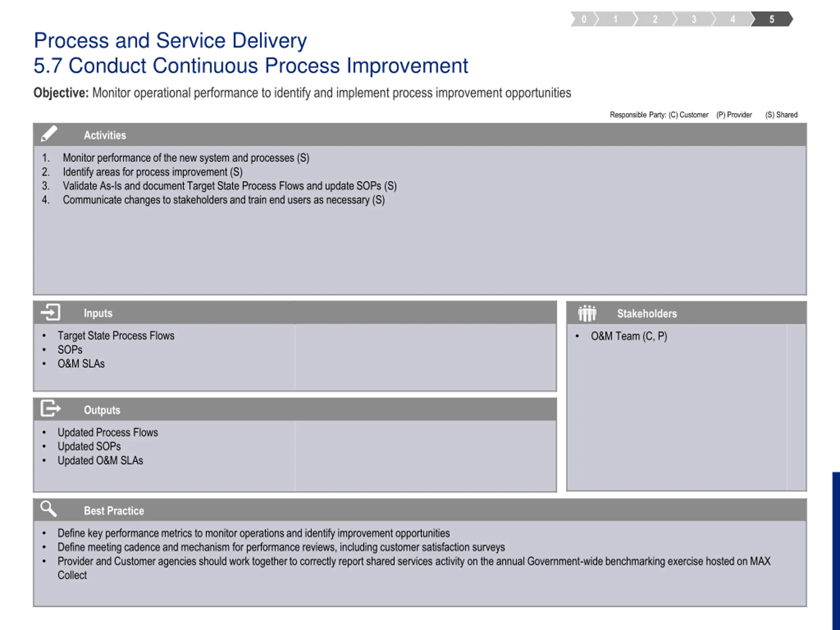This screenshot has width=840, height=630.
Task: Select the highlighted phase 5 chevron
Action: (772, 19)
